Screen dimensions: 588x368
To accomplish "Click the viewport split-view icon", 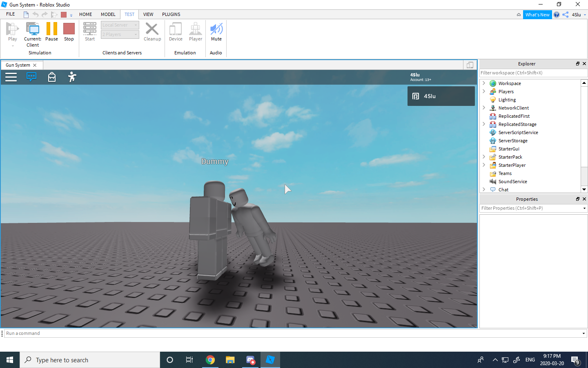I will [x=470, y=65].
